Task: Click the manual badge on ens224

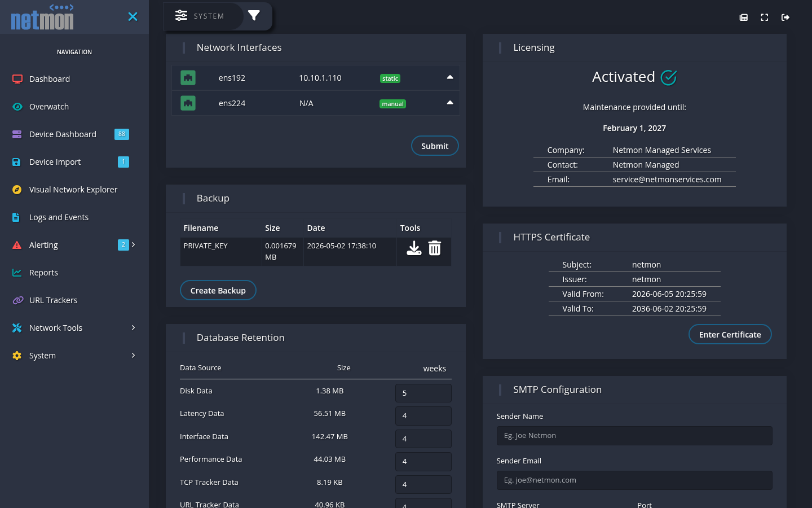Action: pyautogui.click(x=392, y=104)
